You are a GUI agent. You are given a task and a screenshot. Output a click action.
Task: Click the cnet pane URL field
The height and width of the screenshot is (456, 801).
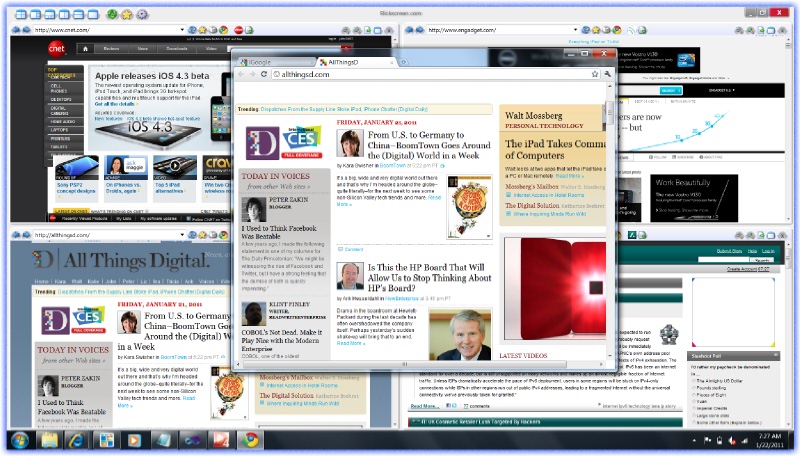[105, 30]
